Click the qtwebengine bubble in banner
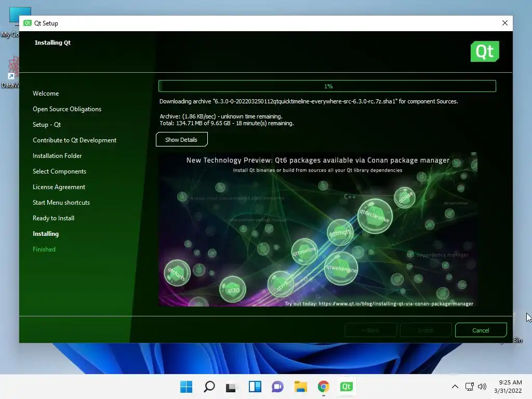Screen dimensions: 532x399 [x=341, y=269]
